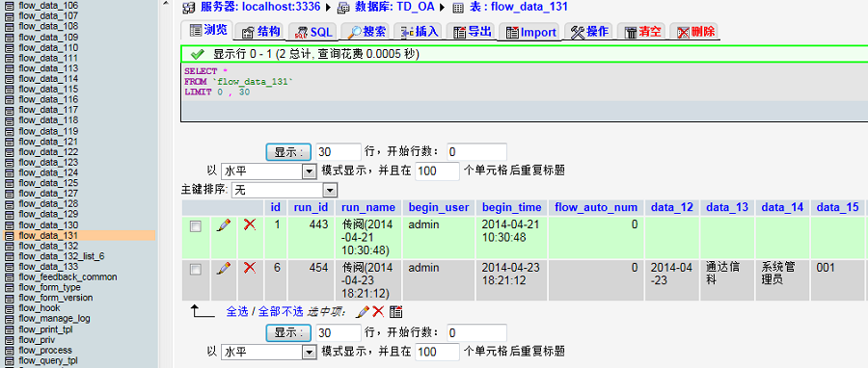This screenshot has height=368, width=868.
Task: Sort by the run_id column header
Action: pos(311,207)
